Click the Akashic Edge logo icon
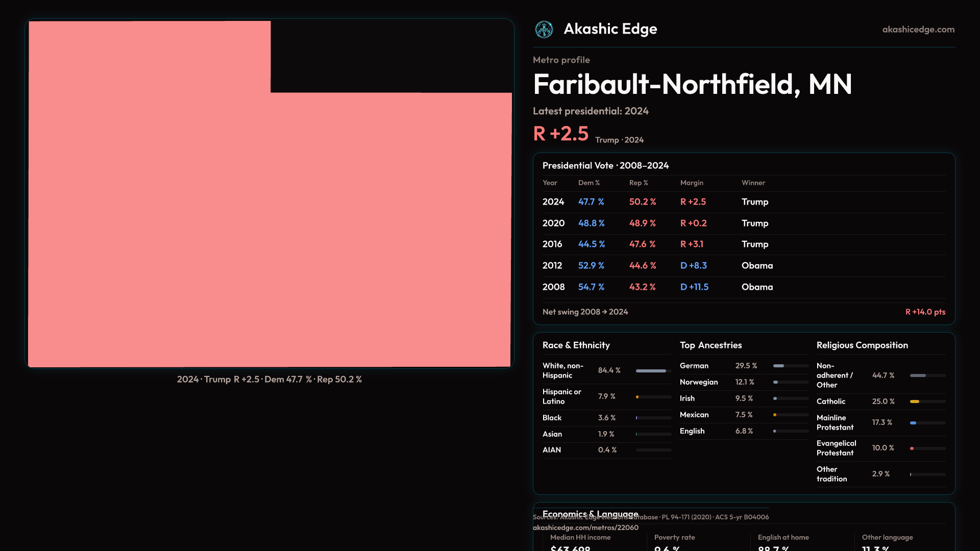The width and height of the screenshot is (980, 551). (544, 30)
